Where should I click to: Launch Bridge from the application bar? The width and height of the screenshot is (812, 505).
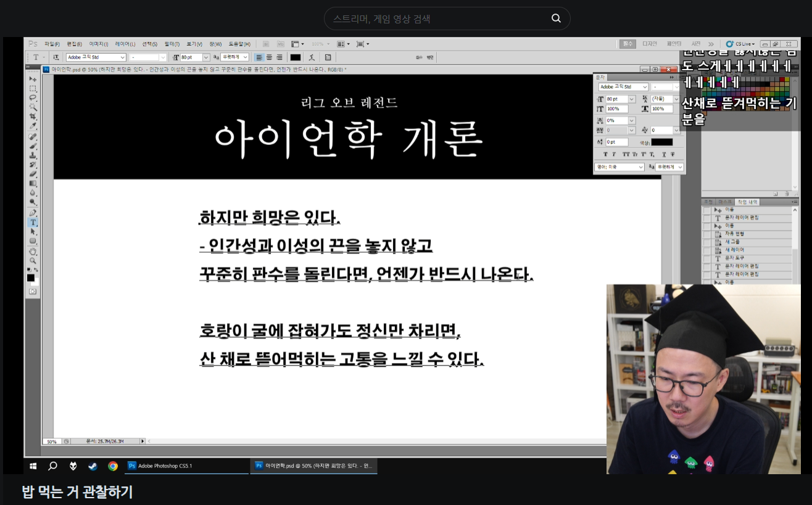266,44
